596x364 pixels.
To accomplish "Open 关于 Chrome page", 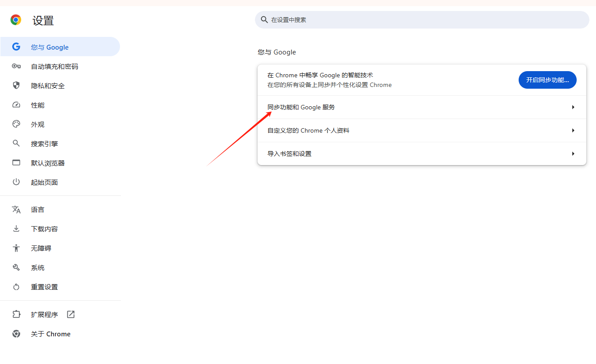I will click(x=60, y=334).
